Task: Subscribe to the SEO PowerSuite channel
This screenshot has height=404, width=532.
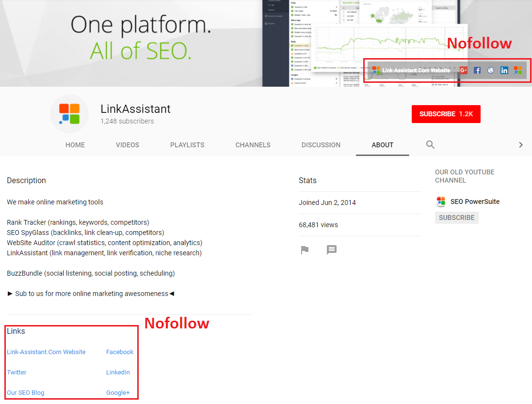Action: 456,218
